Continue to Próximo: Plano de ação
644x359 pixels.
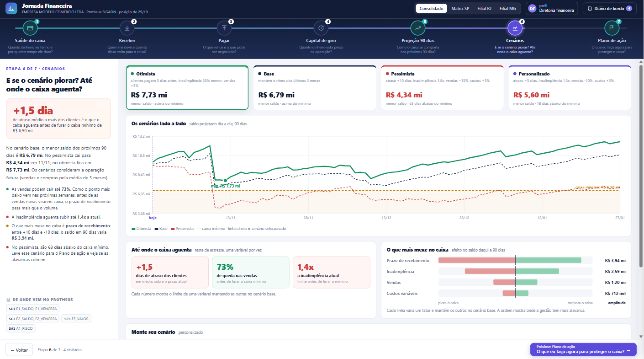tap(583, 349)
